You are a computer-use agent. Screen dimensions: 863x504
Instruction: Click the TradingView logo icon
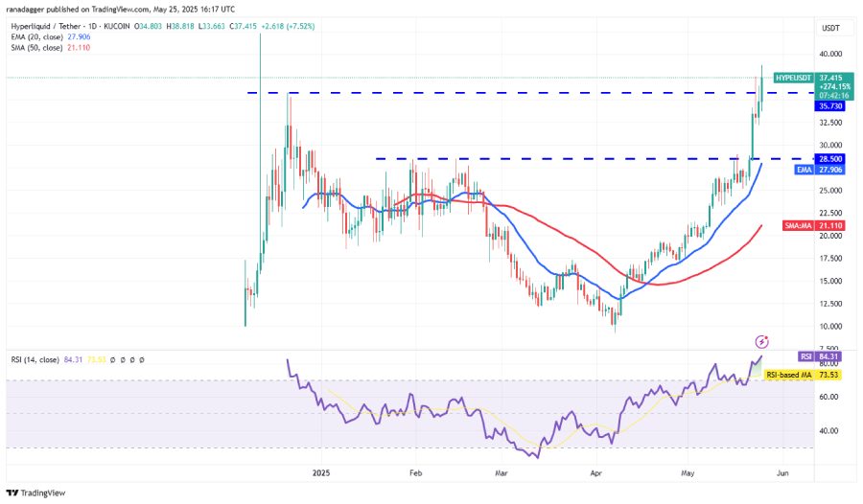[12, 493]
